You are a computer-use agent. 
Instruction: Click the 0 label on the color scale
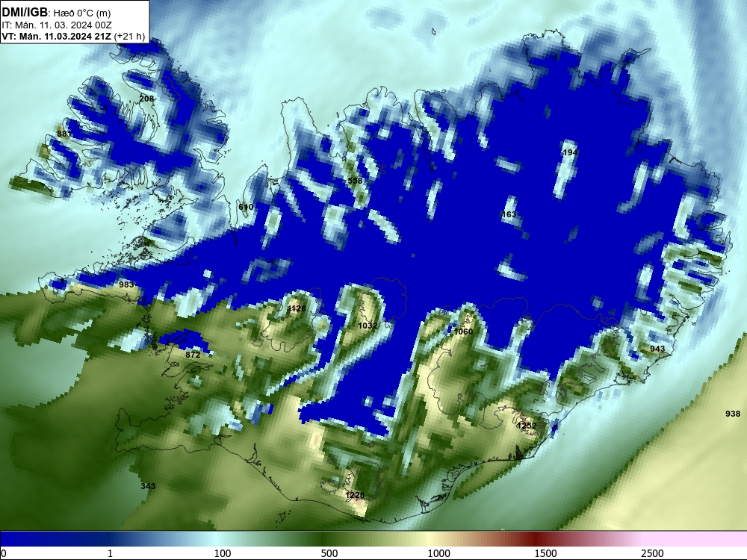point(4,553)
